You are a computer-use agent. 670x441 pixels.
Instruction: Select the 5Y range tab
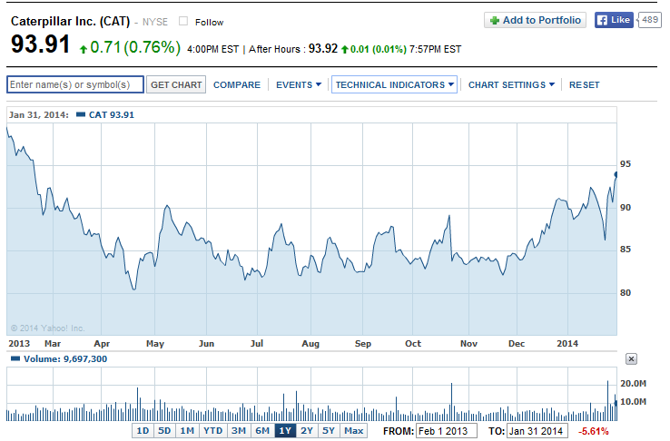tap(329, 431)
